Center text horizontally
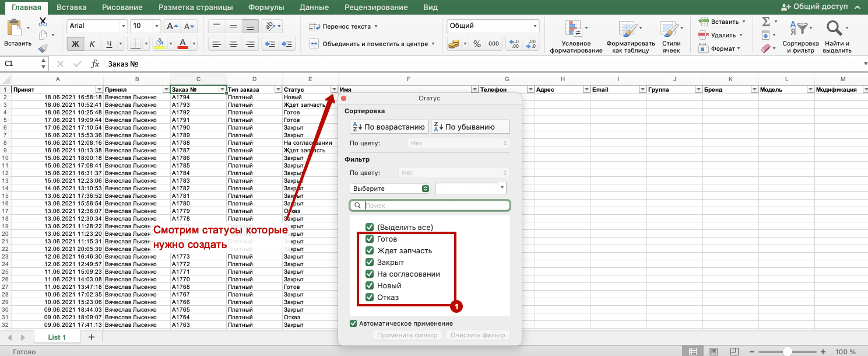 tap(233, 44)
